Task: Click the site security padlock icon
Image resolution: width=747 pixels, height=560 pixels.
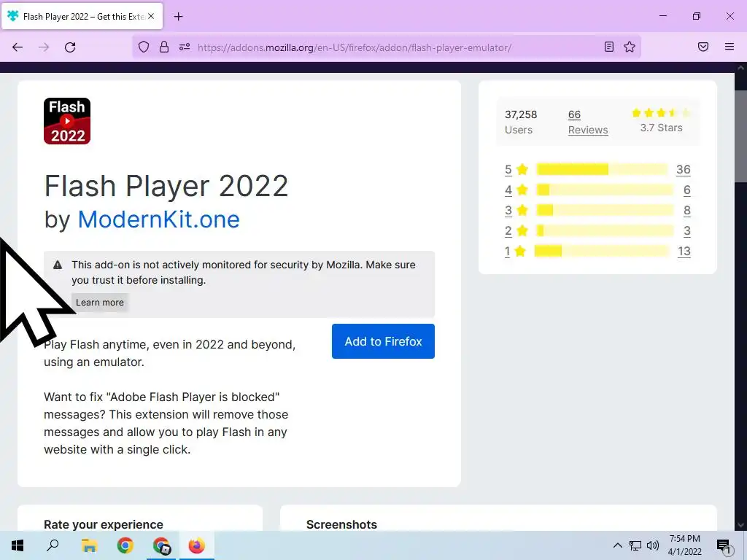Action: (164, 47)
